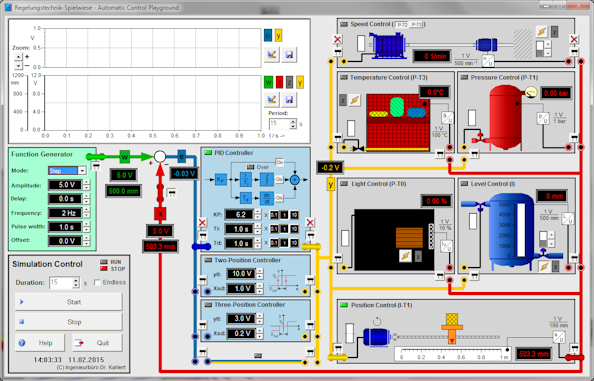Toggle the green w signal display button
The height and width of the screenshot is (381, 594).
point(268,82)
